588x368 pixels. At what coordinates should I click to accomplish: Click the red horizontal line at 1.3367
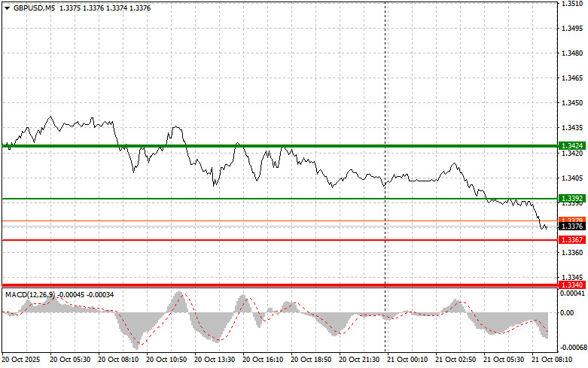pos(226,239)
